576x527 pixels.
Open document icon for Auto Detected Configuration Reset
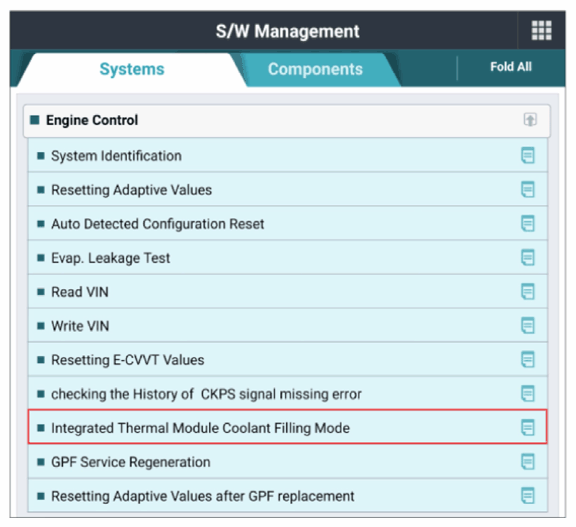pyautogui.click(x=528, y=223)
